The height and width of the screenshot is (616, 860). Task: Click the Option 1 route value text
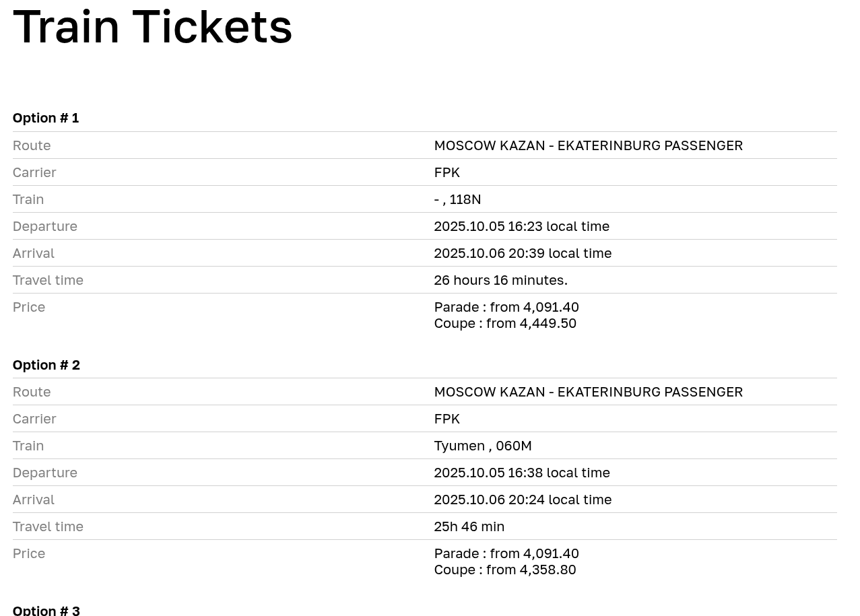(x=588, y=145)
